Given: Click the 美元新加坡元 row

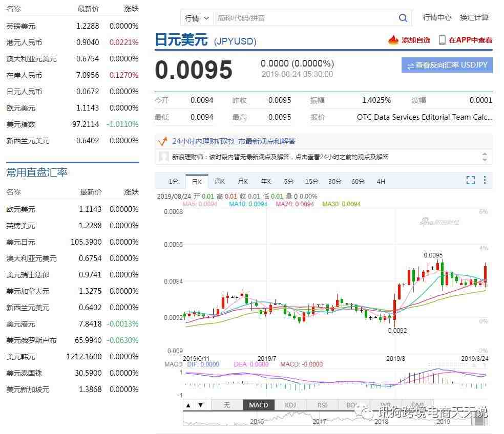Looking at the screenshot, I should (72, 389).
